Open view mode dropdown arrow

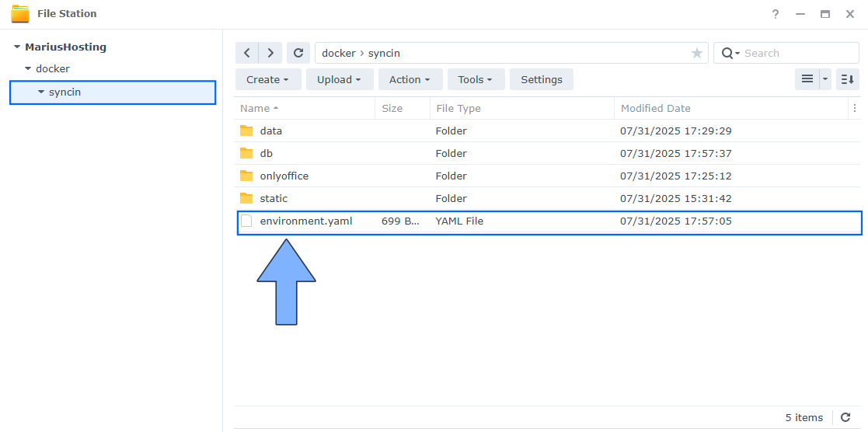826,79
